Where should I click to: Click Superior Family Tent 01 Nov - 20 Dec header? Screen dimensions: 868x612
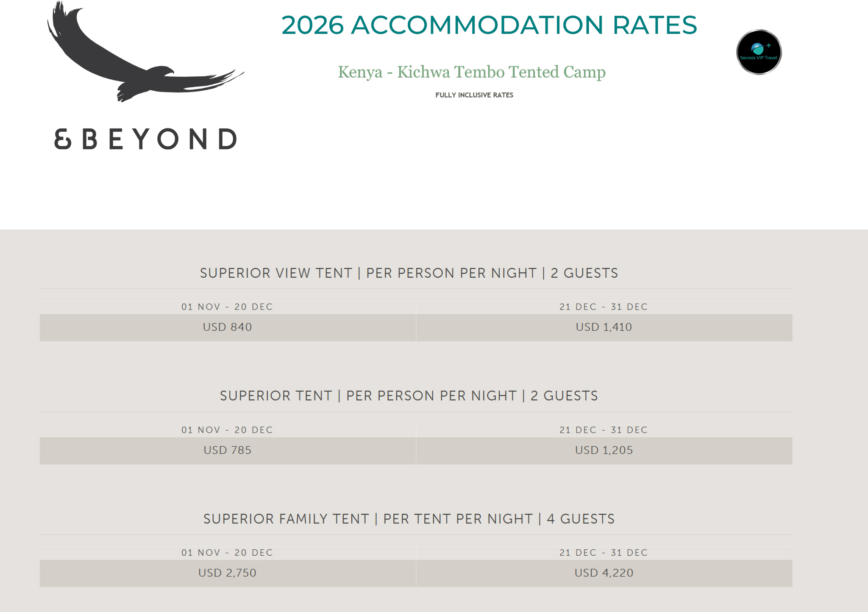point(227,553)
